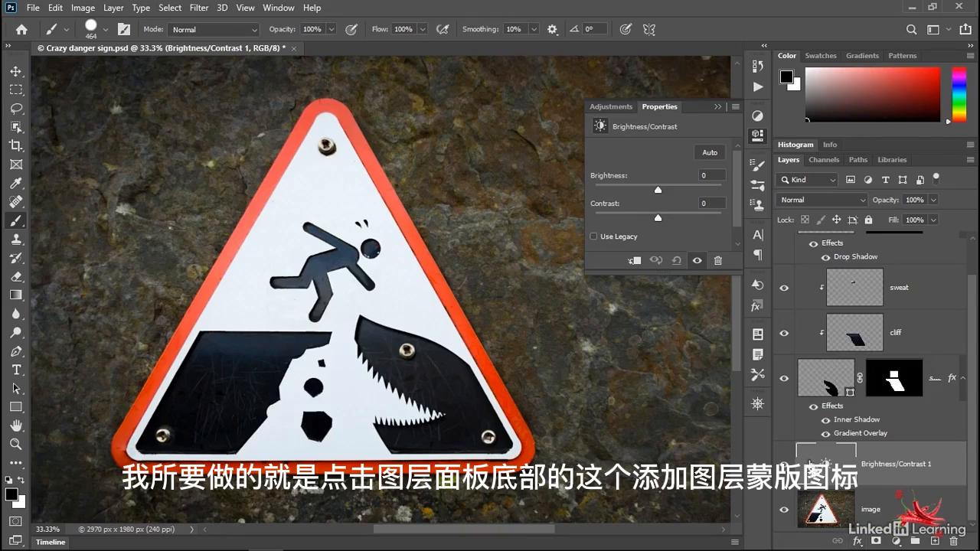Click the Auto button in Properties

tap(709, 152)
